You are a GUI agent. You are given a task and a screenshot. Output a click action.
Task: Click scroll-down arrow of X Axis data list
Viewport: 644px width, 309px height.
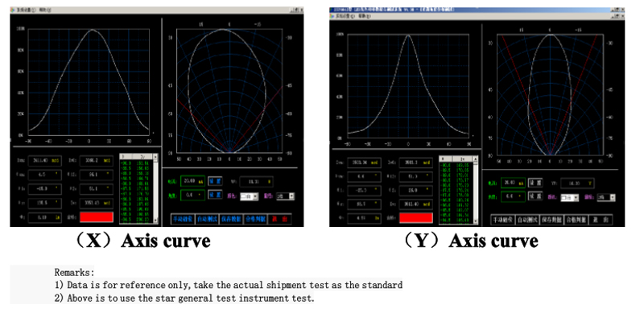click(155, 221)
